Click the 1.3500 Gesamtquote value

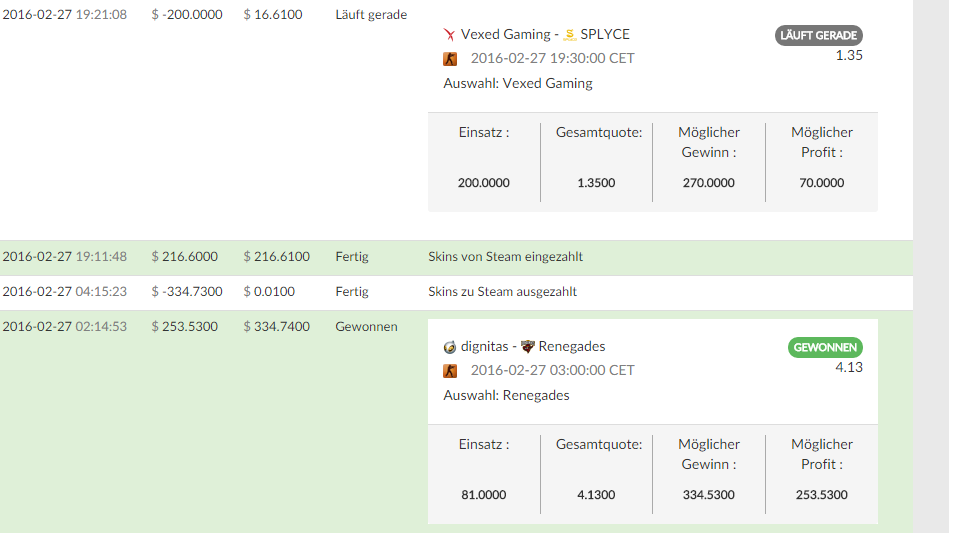click(596, 183)
